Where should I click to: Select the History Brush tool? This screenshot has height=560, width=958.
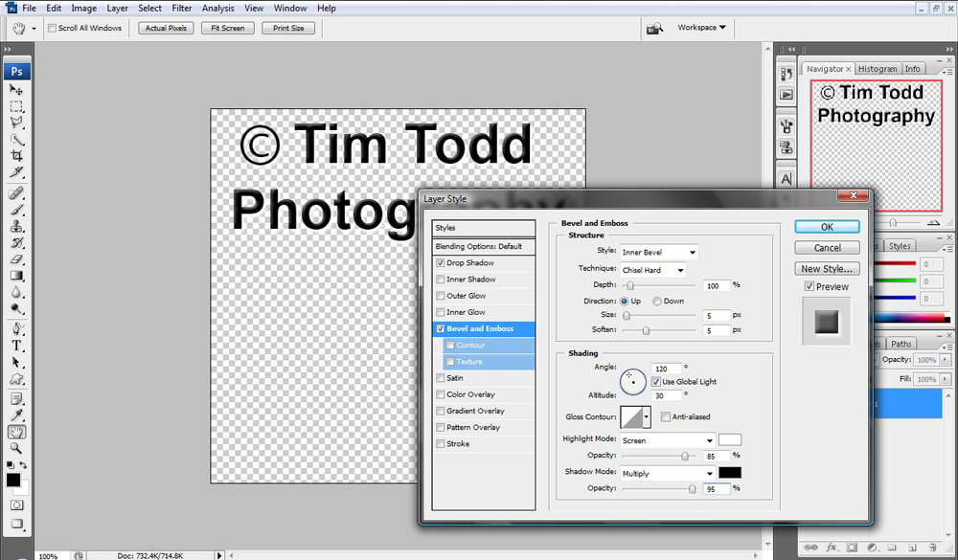point(16,243)
